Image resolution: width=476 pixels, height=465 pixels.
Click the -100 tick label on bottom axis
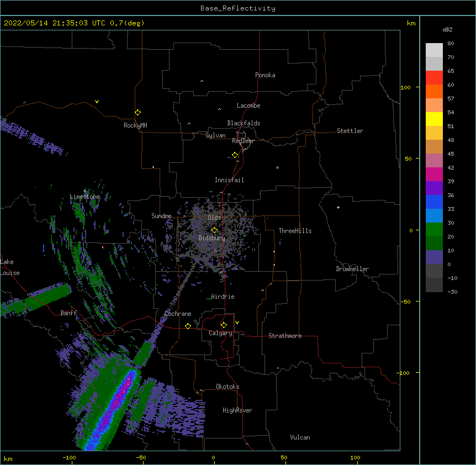tap(69, 457)
